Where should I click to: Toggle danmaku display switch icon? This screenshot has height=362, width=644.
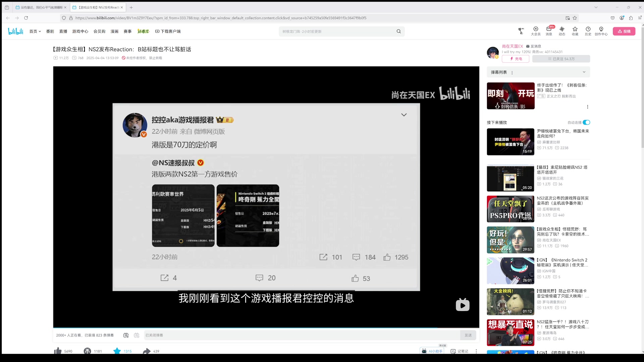tap(126, 335)
